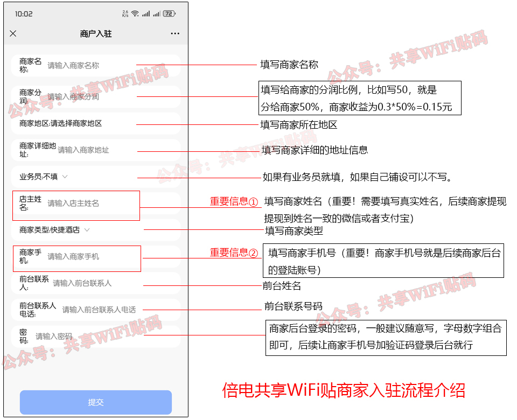Open the 商家类型 快捷酒店 dropdown
The height and width of the screenshot is (420, 517).
tap(87, 230)
